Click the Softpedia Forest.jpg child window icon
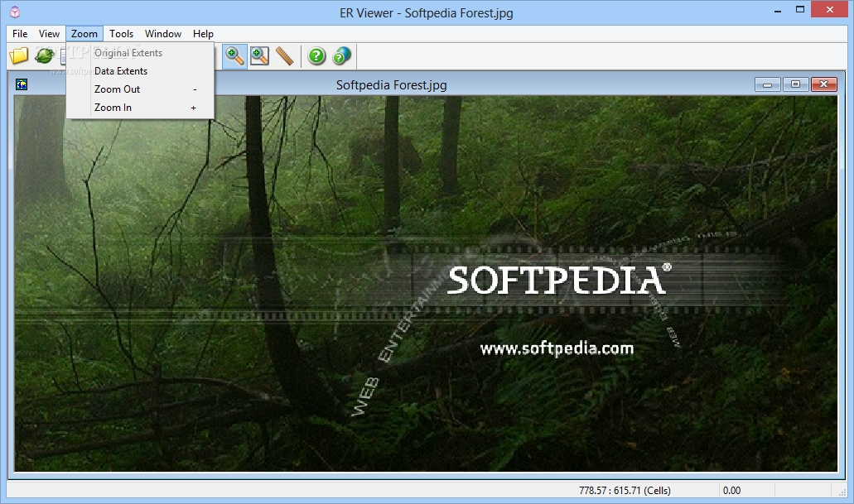Image resolution: width=854 pixels, height=504 pixels. click(x=22, y=84)
